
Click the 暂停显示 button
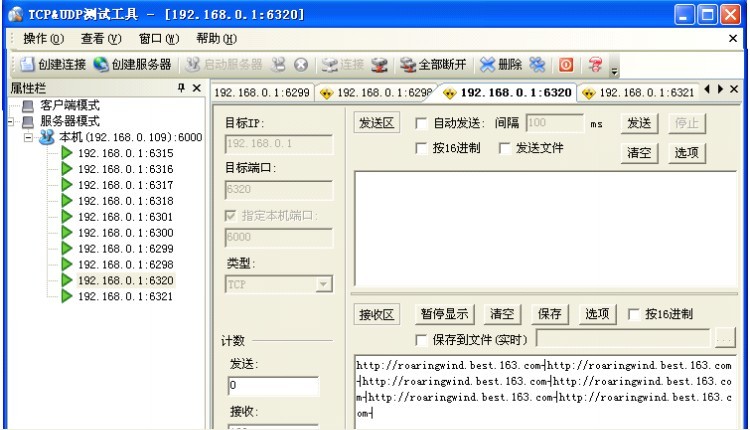[443, 314]
